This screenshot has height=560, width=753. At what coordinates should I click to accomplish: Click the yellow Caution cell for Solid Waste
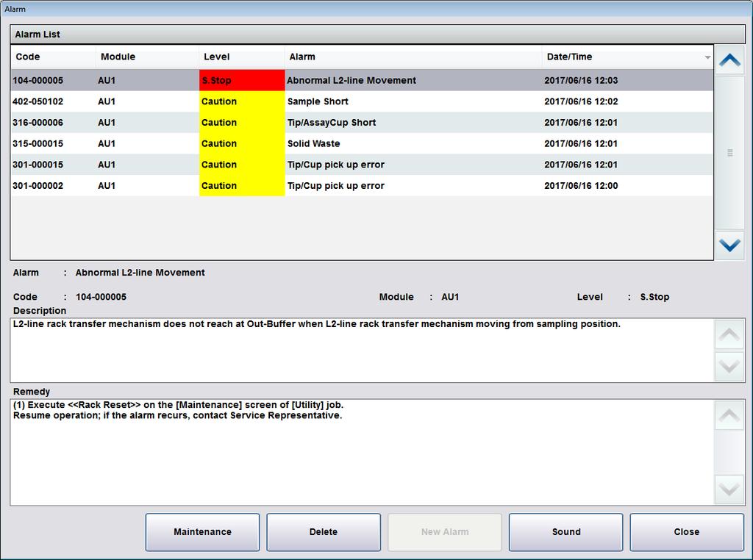[x=242, y=143]
